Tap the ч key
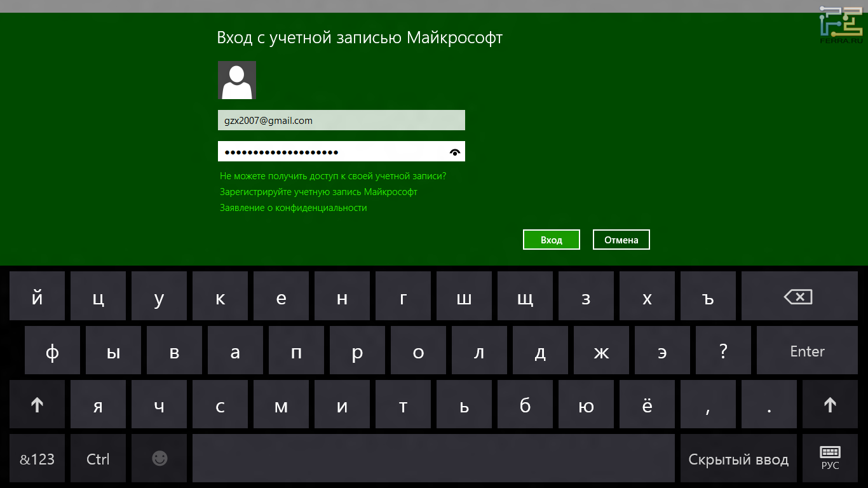 (x=159, y=405)
